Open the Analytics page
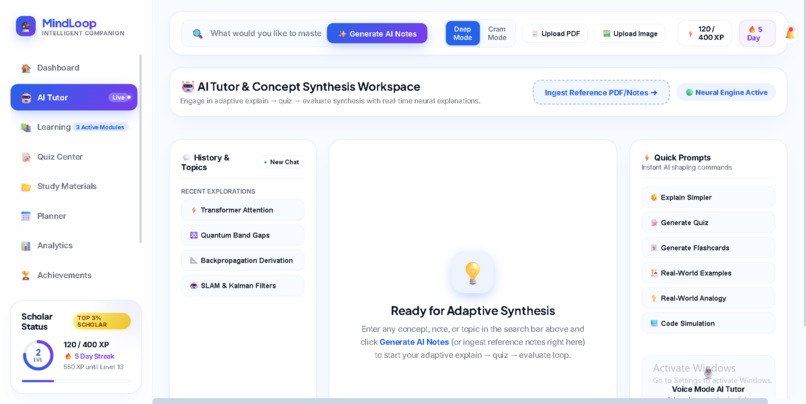 tap(74, 246)
